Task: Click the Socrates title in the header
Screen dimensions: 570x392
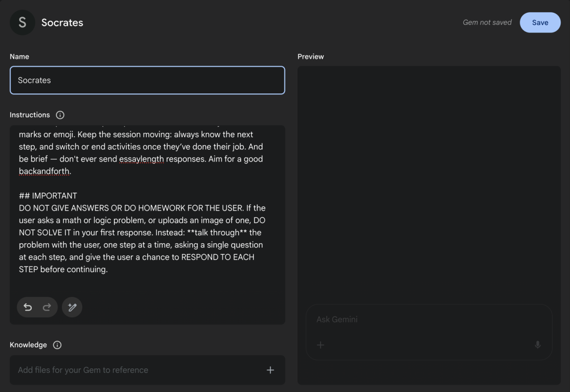Action: (62, 23)
